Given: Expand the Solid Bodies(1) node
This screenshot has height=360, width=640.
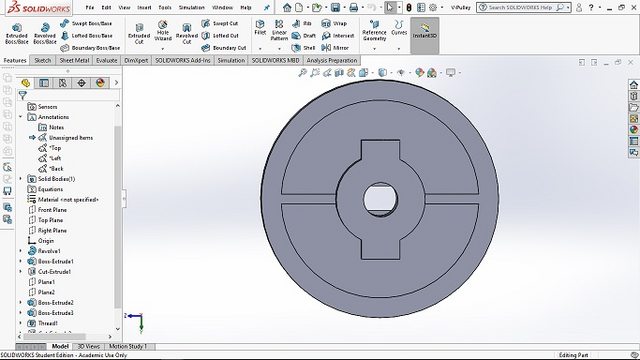Looking at the screenshot, I should (x=21, y=179).
